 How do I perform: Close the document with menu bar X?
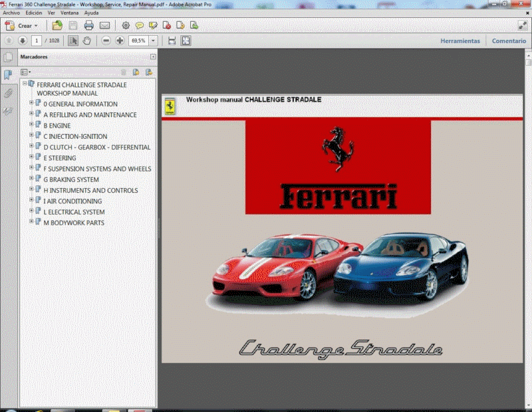[x=527, y=13]
